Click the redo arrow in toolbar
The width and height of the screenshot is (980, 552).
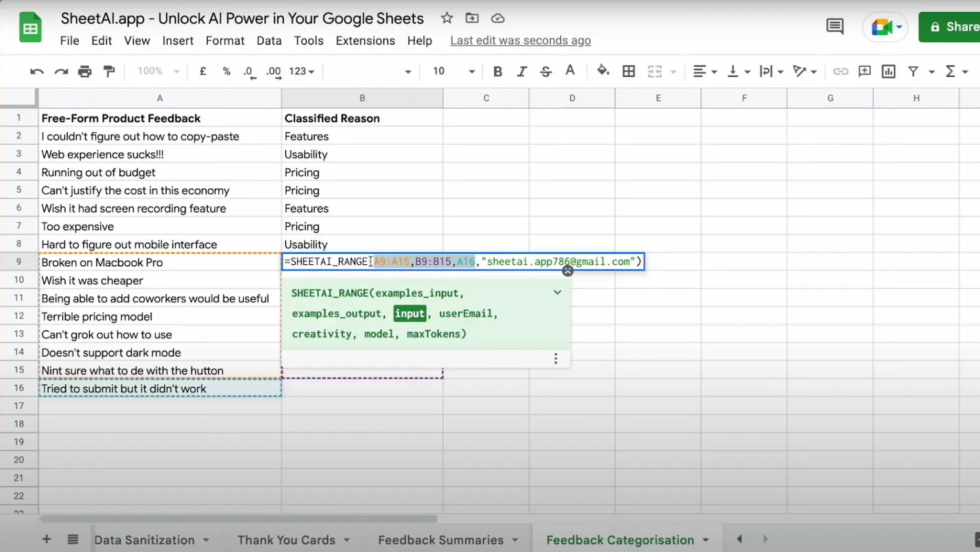click(61, 71)
